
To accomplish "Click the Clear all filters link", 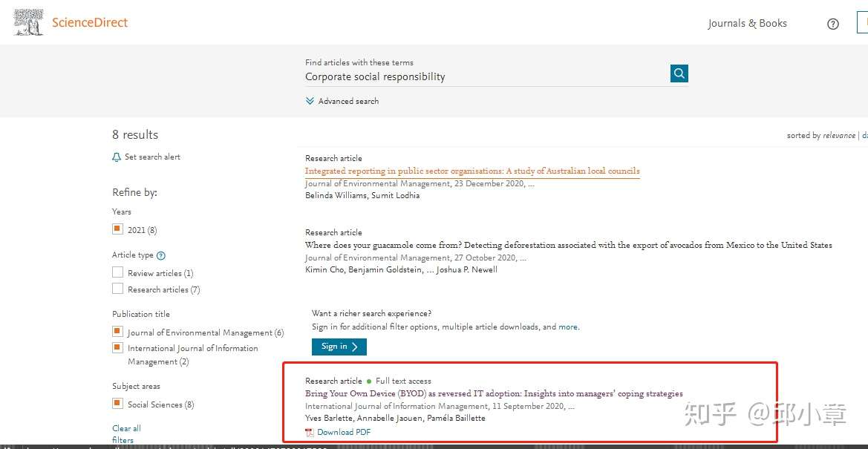I will [x=126, y=434].
